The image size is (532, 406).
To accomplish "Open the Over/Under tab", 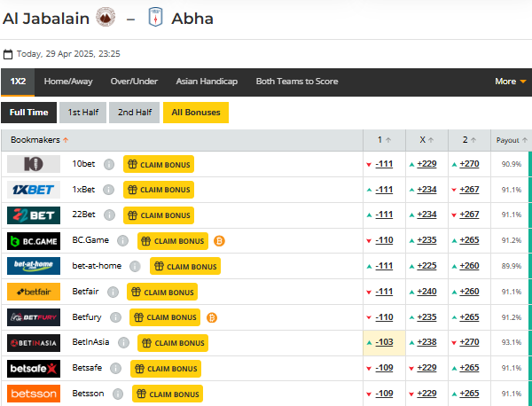I will [134, 82].
